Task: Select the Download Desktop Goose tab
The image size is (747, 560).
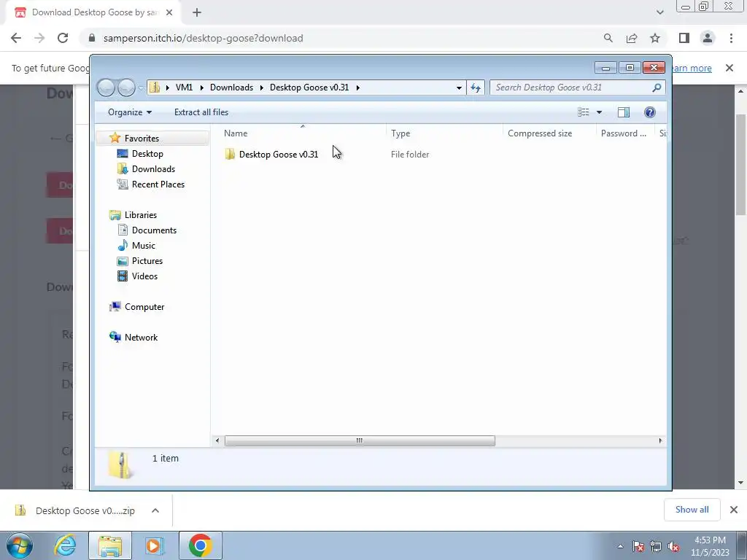Action: (93, 13)
